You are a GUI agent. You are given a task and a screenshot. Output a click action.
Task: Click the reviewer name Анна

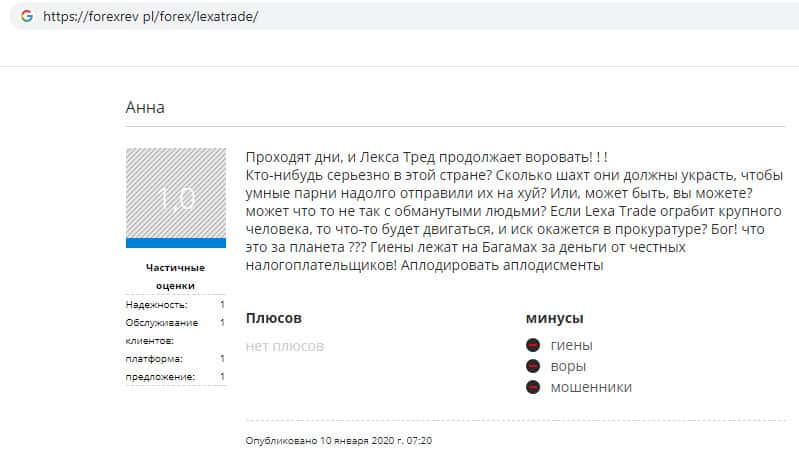click(x=145, y=107)
